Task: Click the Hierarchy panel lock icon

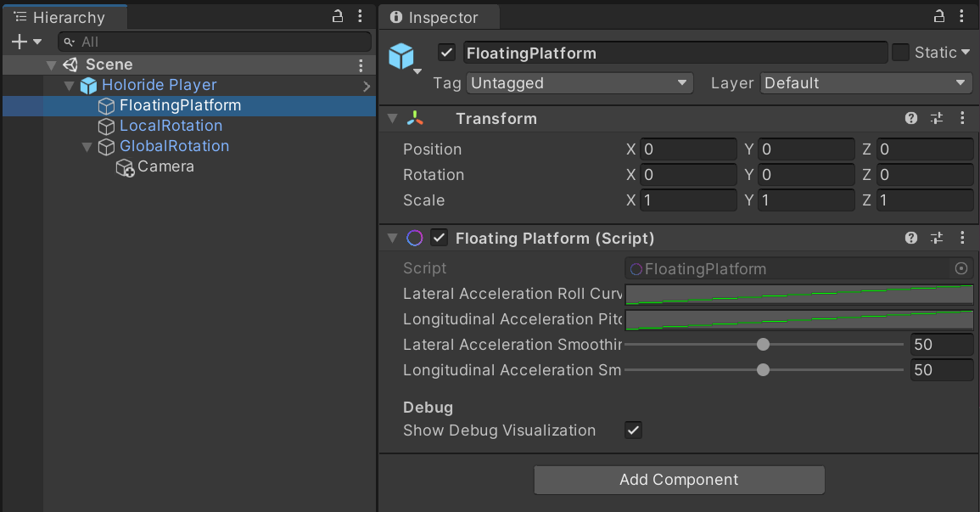Action: (x=338, y=16)
